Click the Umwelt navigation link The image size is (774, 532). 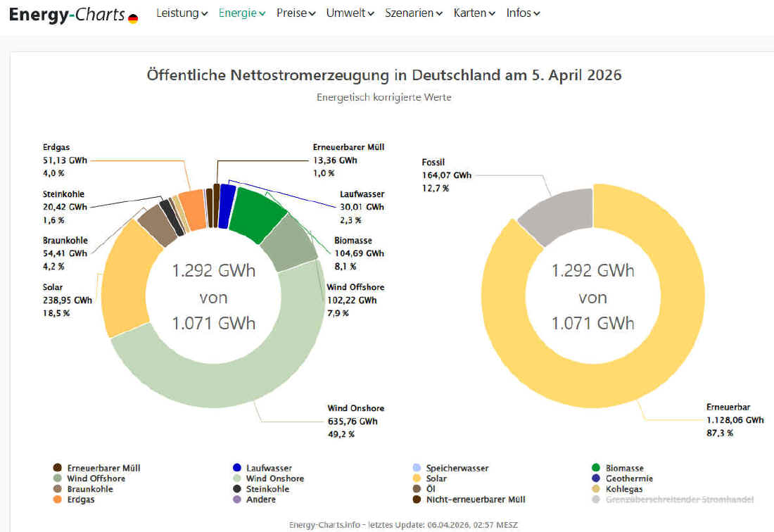[350, 13]
